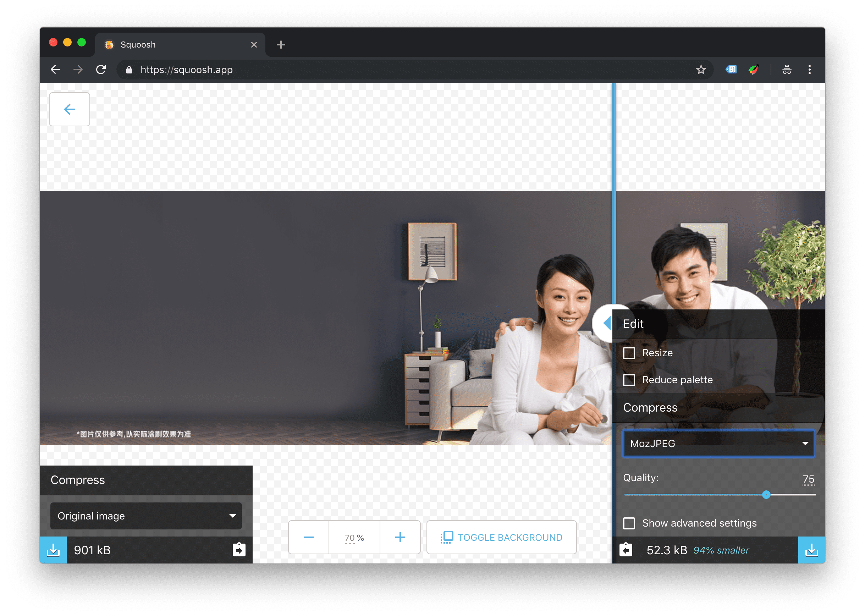Enable the Resize checkbox
The width and height of the screenshot is (865, 616).
[x=629, y=353]
